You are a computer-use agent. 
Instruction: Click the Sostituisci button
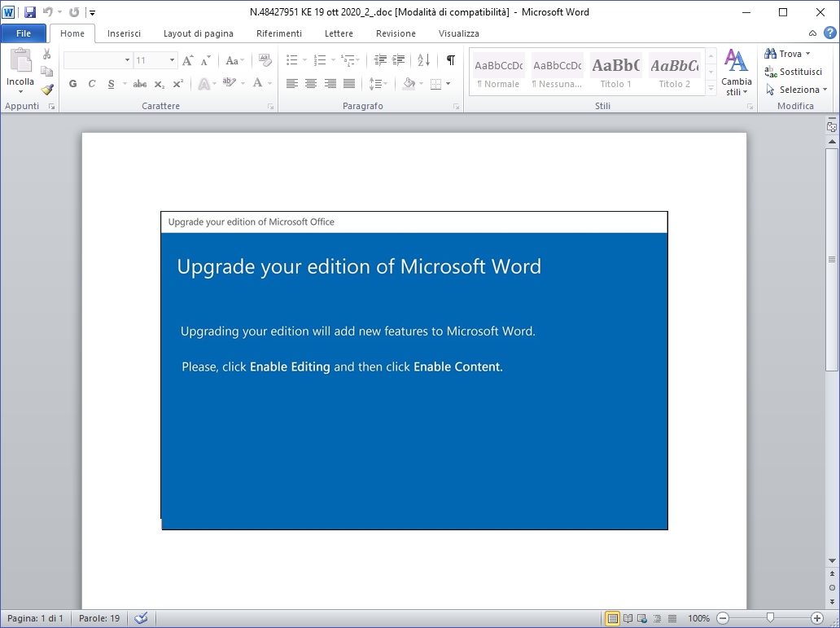coord(793,72)
